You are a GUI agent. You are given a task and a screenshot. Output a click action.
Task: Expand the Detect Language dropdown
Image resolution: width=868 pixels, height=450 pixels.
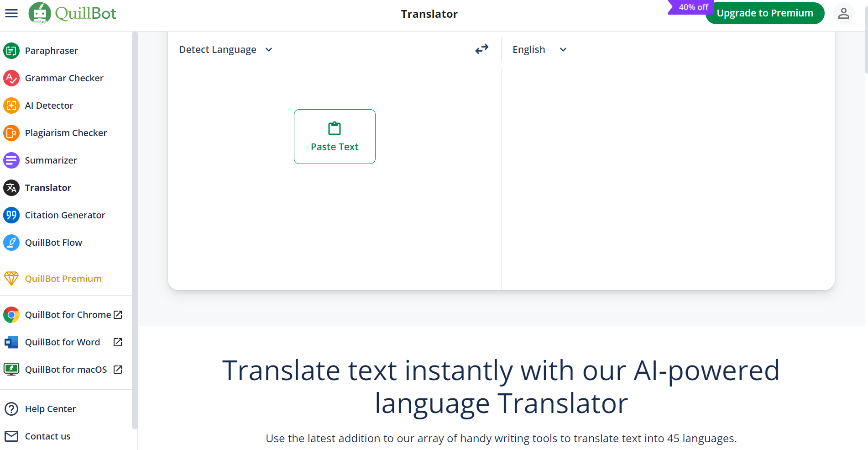click(x=225, y=49)
